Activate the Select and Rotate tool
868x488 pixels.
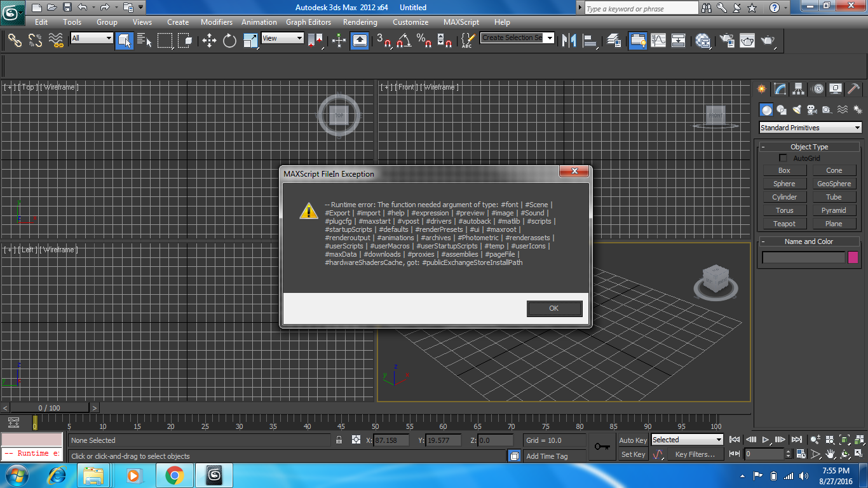[x=230, y=41]
